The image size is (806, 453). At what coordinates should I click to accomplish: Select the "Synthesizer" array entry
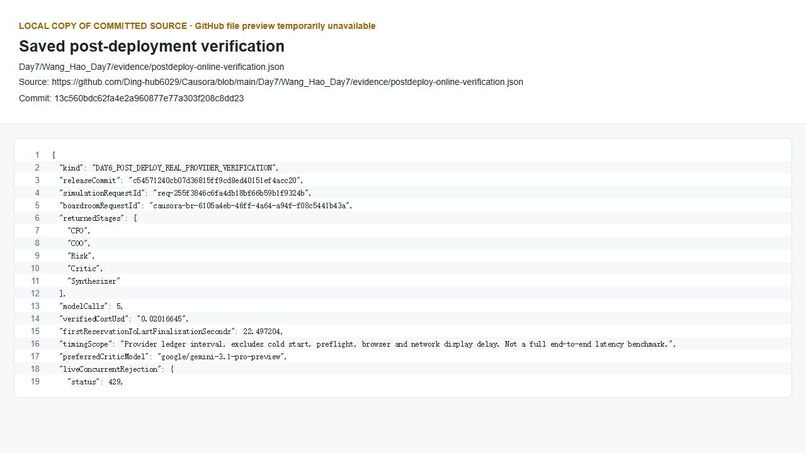[x=94, y=281]
